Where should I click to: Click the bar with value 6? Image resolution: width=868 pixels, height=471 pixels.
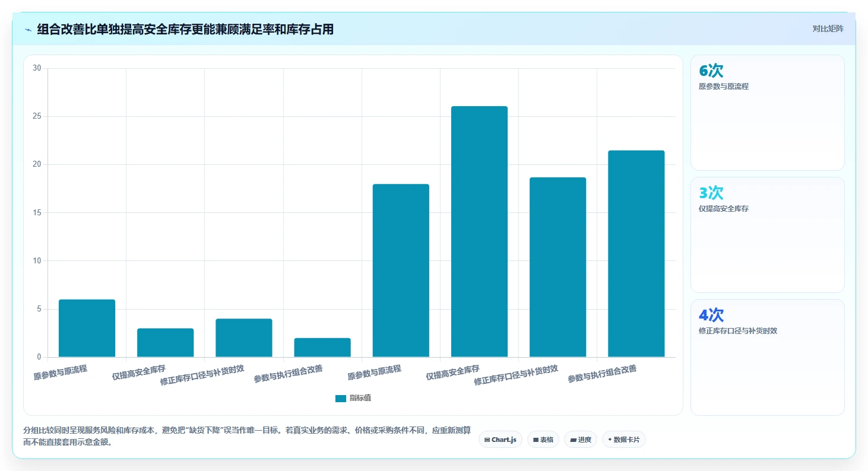(x=87, y=328)
